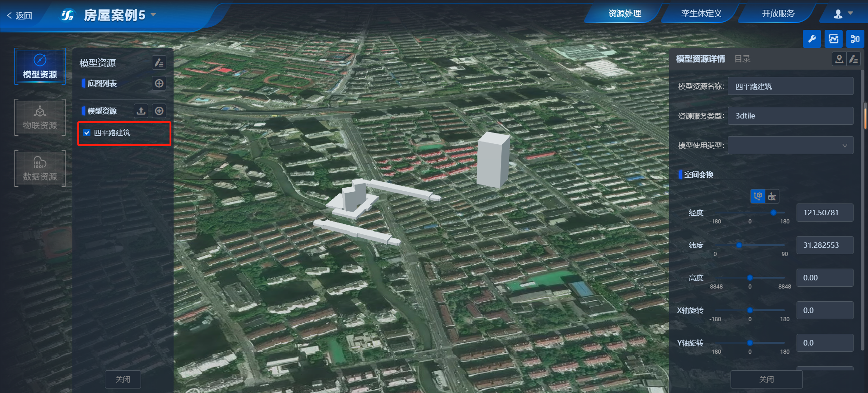Click the X轴旋转 value field
This screenshot has width=868, height=393.
point(825,310)
